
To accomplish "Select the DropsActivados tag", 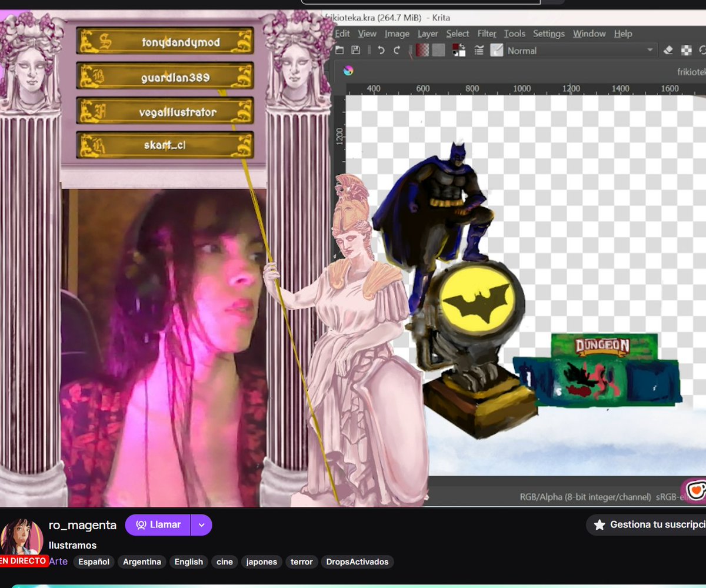I will (358, 562).
